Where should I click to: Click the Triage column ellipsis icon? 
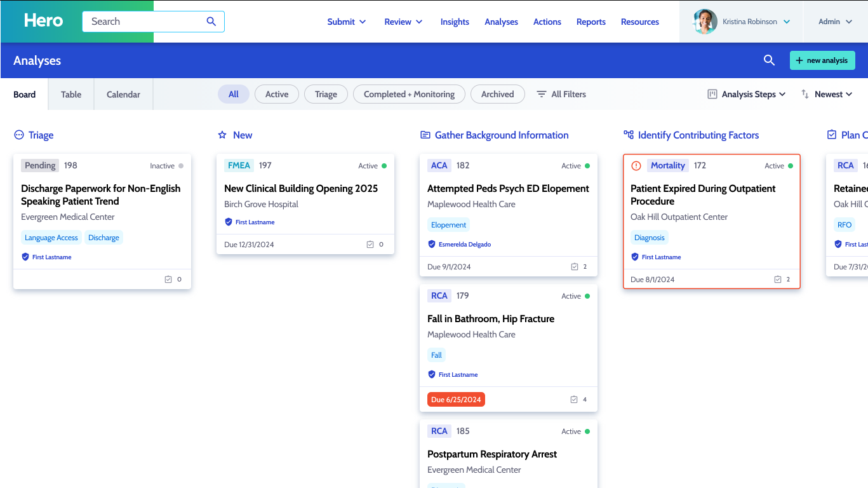coord(19,135)
